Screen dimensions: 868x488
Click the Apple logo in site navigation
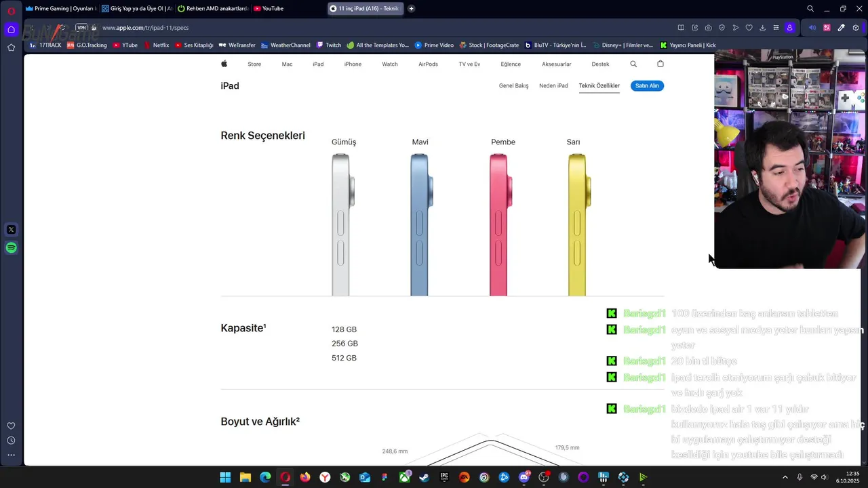point(224,64)
